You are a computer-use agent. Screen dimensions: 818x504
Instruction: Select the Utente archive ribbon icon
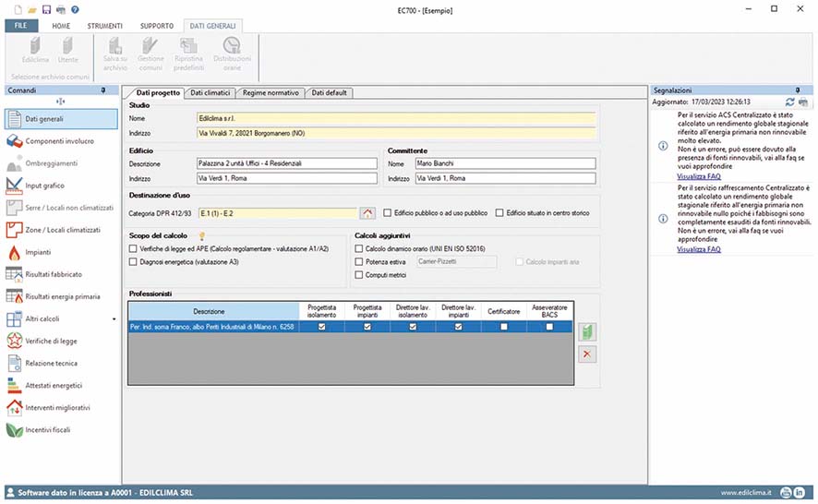click(67, 50)
